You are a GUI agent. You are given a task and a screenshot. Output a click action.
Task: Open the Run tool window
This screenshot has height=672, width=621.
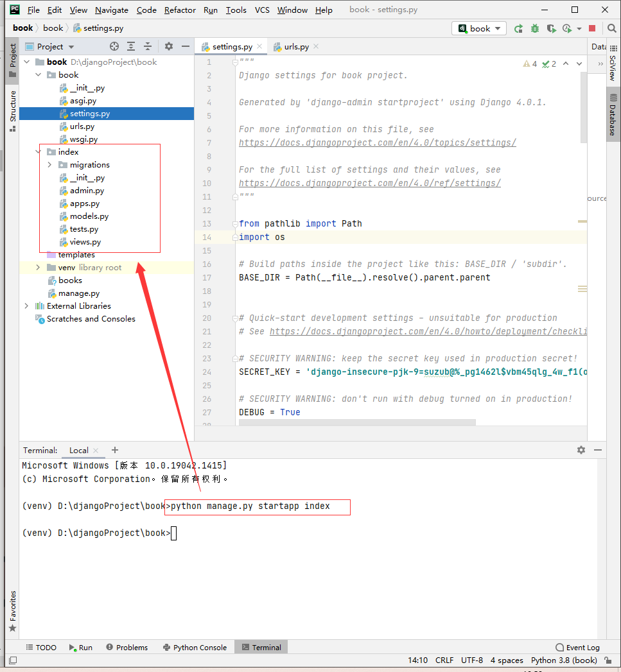pyautogui.click(x=81, y=647)
